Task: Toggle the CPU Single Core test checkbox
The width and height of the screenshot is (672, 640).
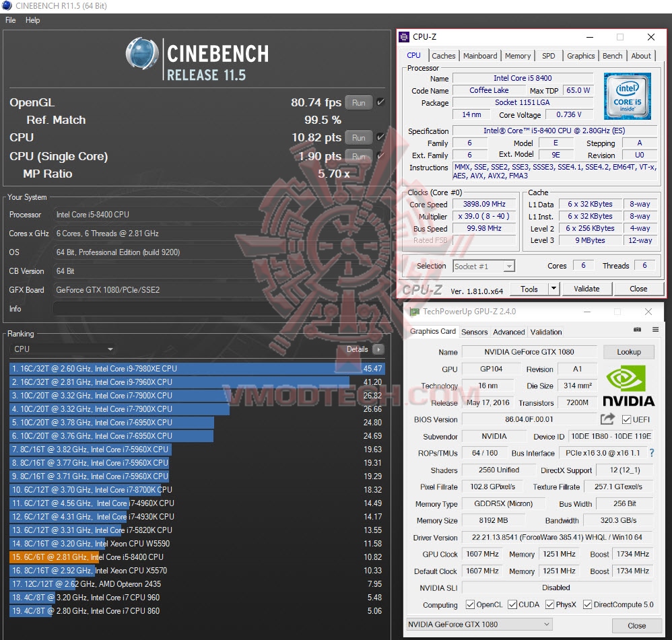Action: click(x=380, y=156)
